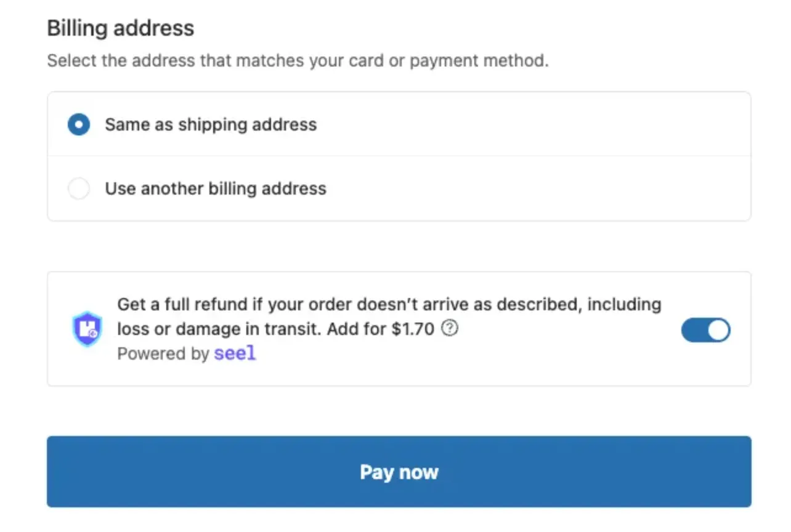Click empty space in the Same as shipping row
This screenshot has width=791, height=532.
[524, 125]
